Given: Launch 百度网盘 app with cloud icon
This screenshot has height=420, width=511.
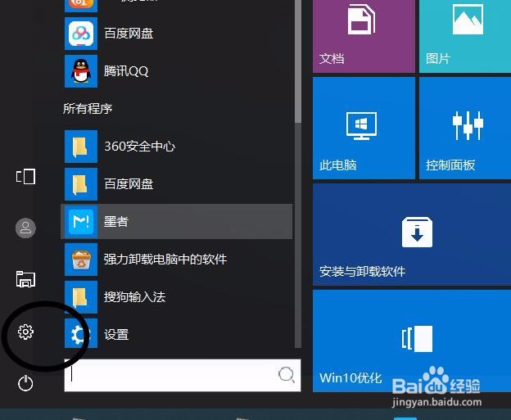Looking at the screenshot, I should pyautogui.click(x=81, y=34).
